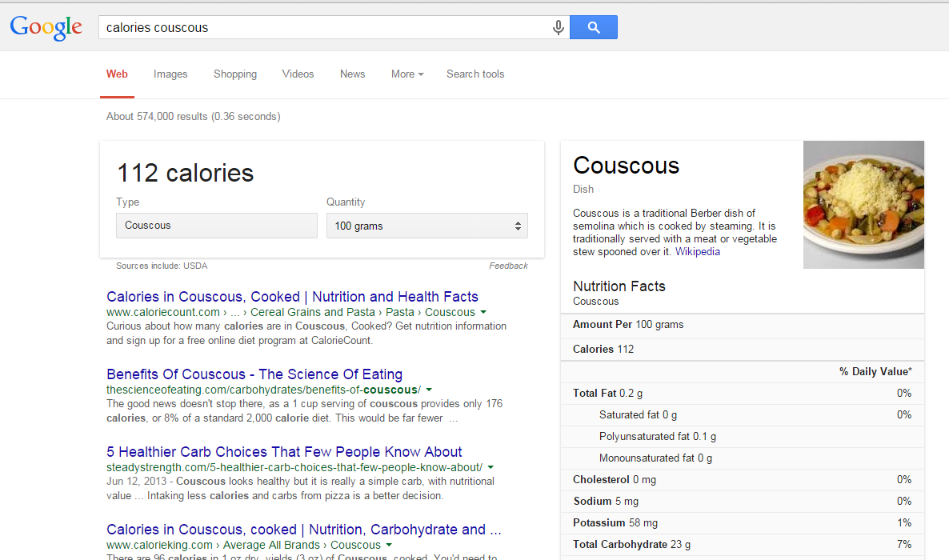Viewport: 949px width, 560px height.
Task: Click Total Carbohydrate 23 g row
Action: 742,544
